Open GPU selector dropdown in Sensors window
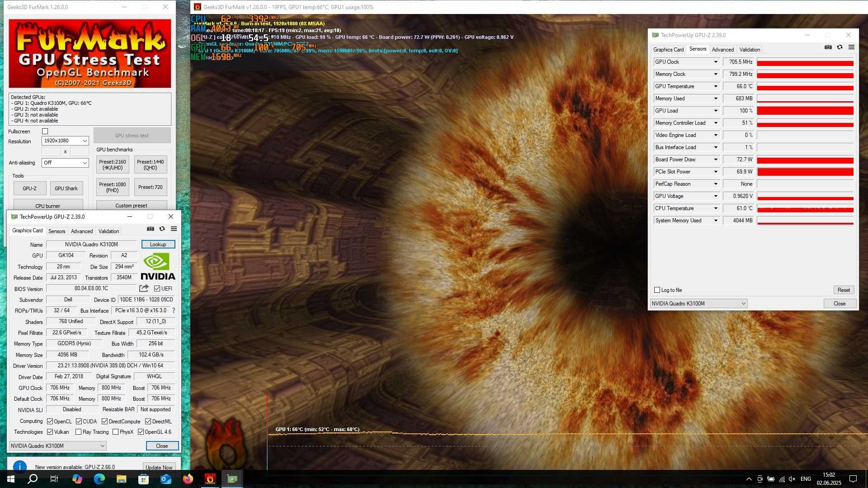This screenshot has width=868, height=488. [x=698, y=303]
